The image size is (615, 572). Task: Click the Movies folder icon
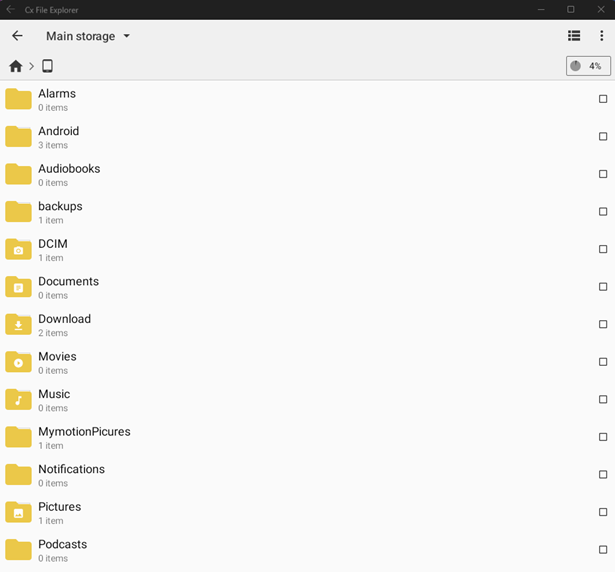tap(18, 362)
